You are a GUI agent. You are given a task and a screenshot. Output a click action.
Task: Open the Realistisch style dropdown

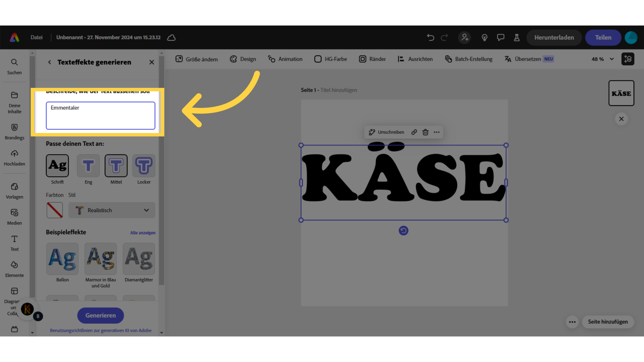(112, 210)
